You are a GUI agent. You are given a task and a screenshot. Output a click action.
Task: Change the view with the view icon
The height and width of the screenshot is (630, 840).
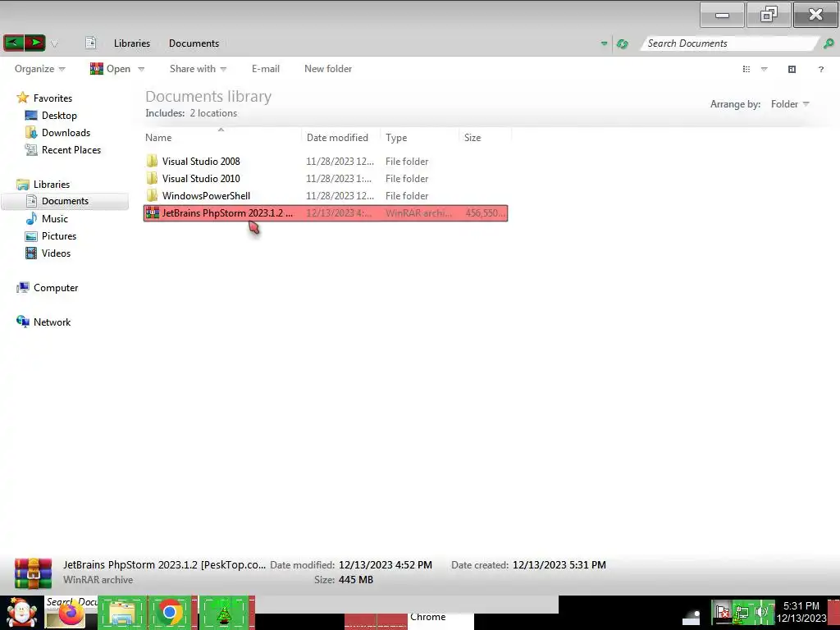746,69
